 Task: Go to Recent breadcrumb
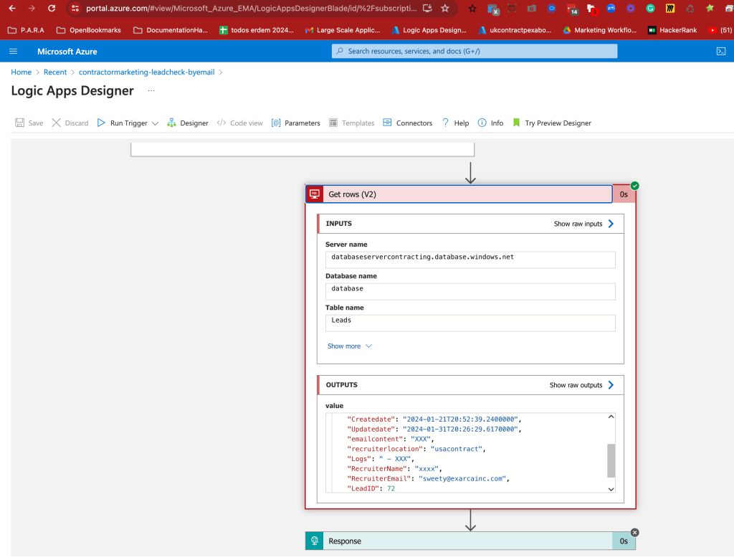point(55,72)
